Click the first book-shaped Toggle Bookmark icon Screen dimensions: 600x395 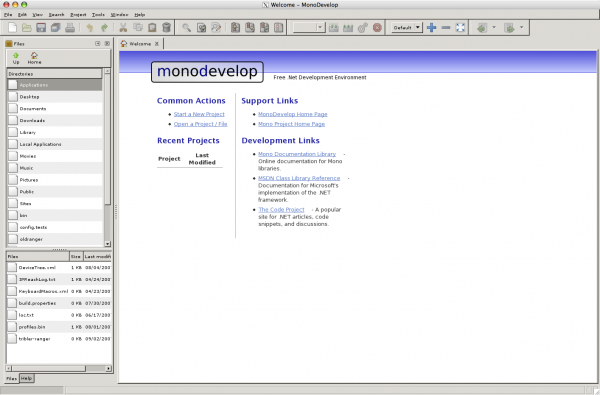[x=235, y=28]
